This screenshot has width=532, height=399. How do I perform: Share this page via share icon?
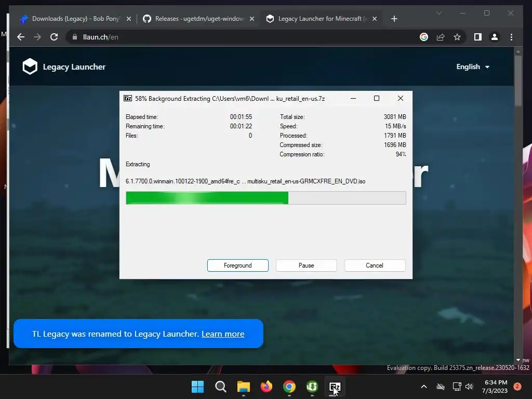click(441, 37)
